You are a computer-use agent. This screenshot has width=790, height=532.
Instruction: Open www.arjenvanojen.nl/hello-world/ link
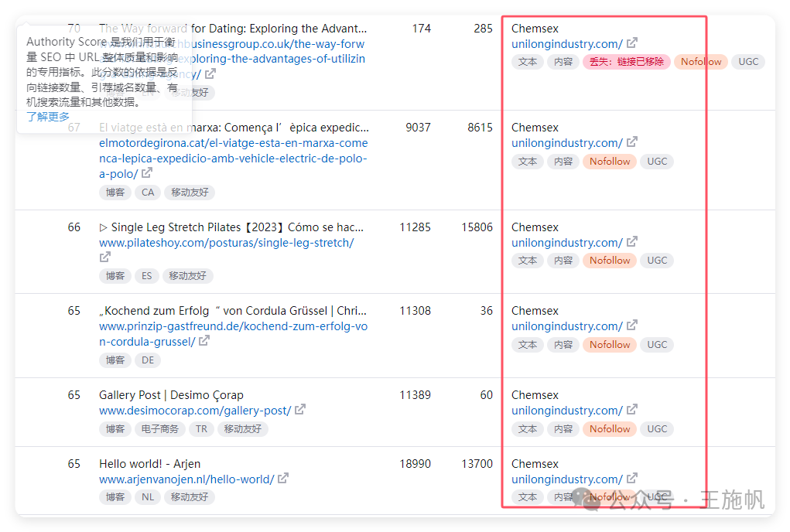[186, 479]
